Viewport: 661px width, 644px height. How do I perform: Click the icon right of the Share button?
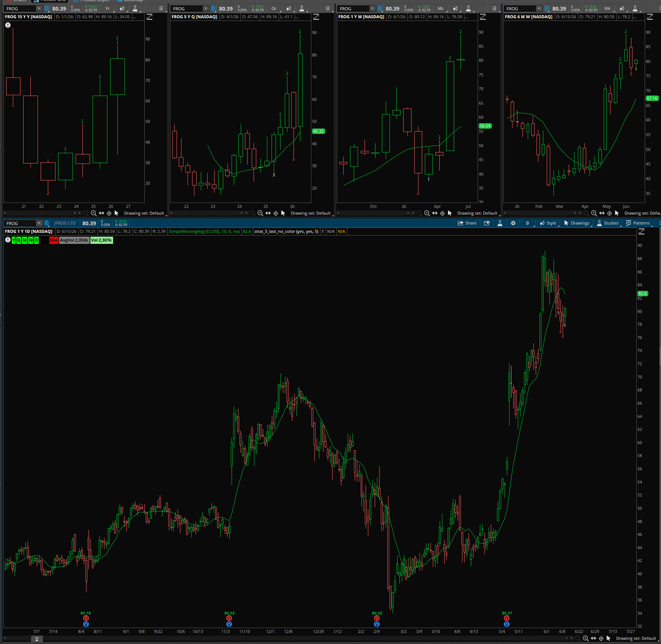(486, 223)
